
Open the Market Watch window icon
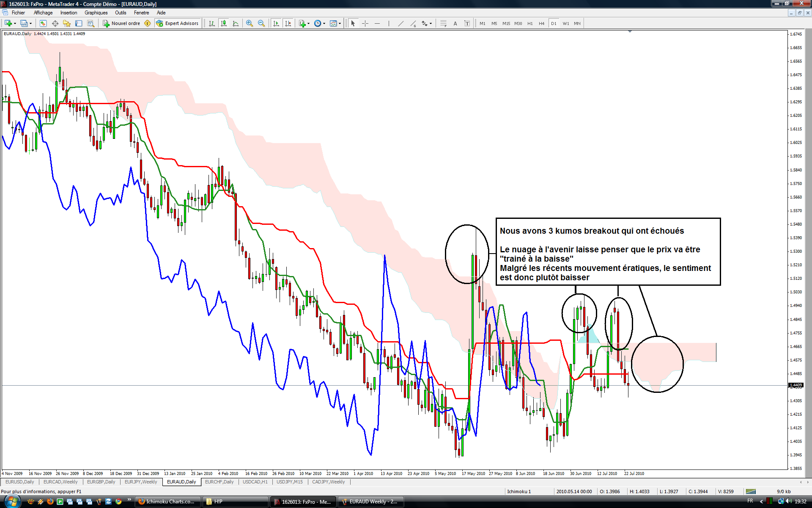click(x=43, y=23)
